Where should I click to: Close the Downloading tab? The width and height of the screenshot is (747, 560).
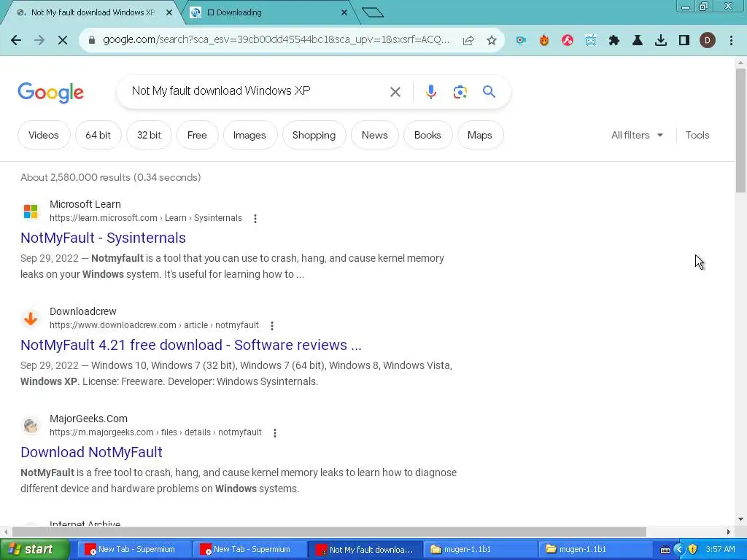344,13
